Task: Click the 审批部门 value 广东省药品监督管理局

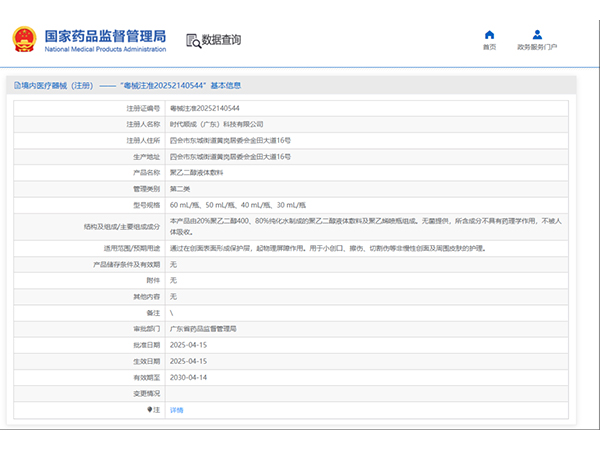Action: (203, 329)
